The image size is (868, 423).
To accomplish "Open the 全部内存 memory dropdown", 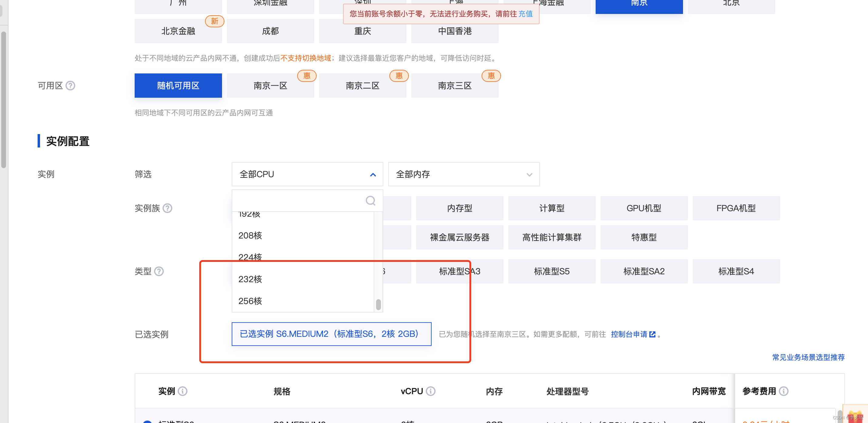I will point(464,174).
